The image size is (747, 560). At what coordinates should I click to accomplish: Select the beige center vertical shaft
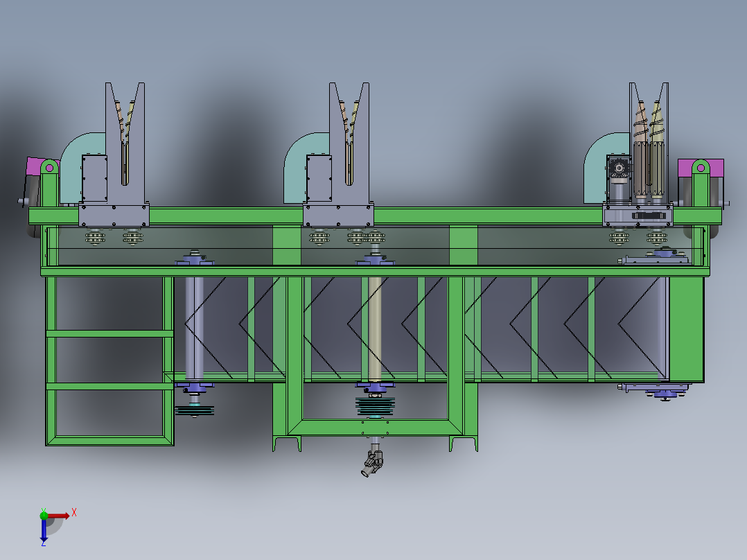pos(375,329)
